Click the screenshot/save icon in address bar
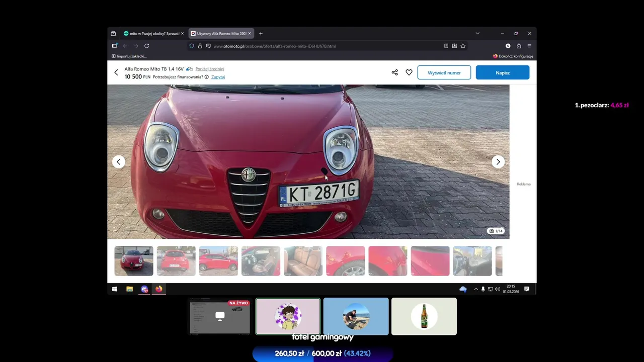 pyautogui.click(x=454, y=46)
